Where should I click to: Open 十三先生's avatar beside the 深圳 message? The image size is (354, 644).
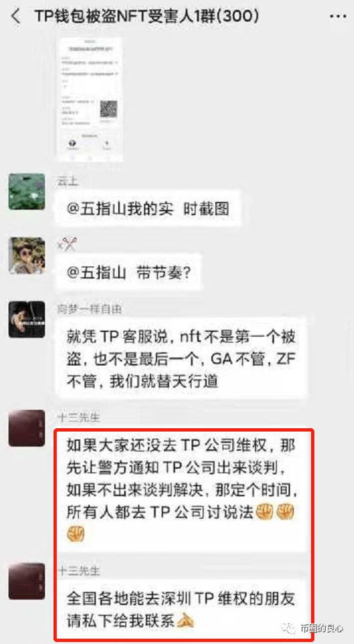tap(27, 581)
